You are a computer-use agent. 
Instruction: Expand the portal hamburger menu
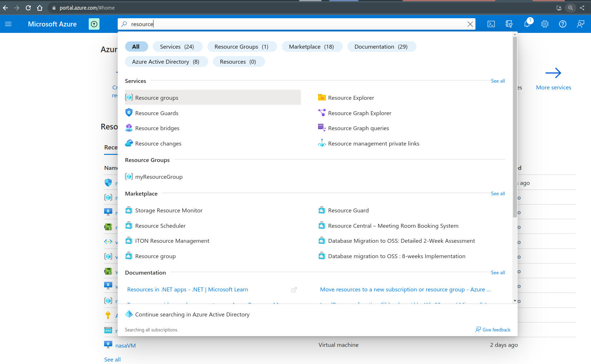[8, 24]
